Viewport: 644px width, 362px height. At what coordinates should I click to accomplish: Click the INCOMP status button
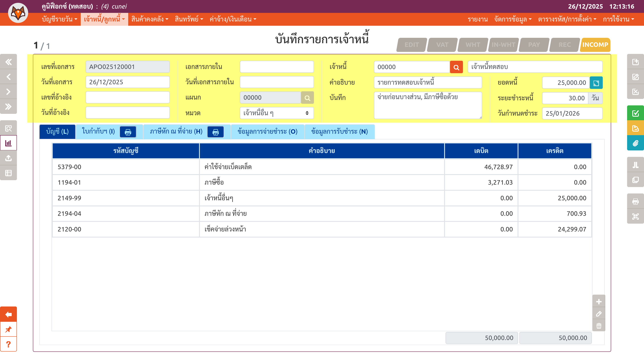595,45
